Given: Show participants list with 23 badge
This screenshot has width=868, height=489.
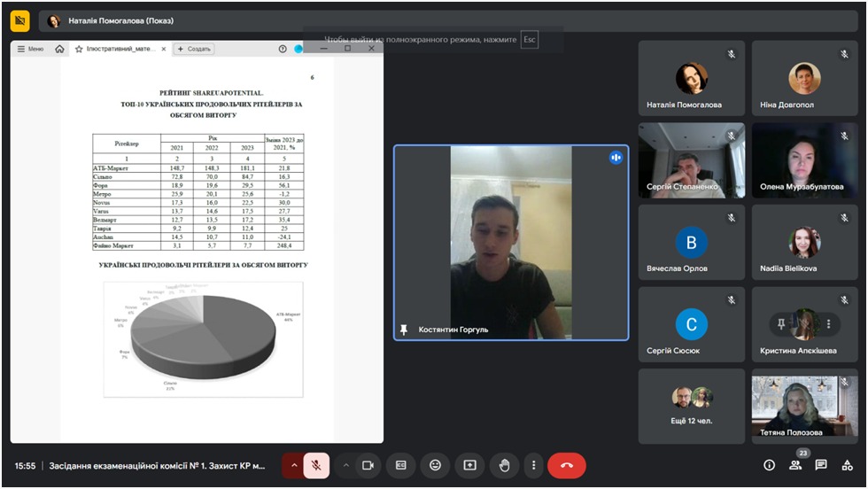Looking at the screenshot, I should click(795, 465).
